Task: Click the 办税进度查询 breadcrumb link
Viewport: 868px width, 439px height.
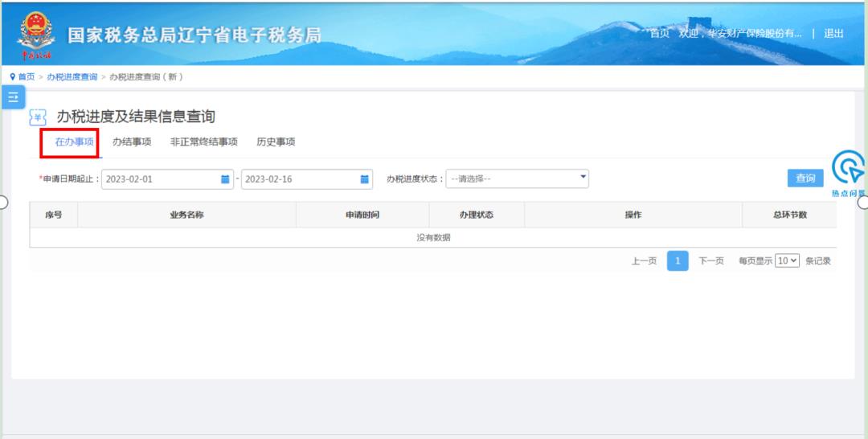Action: click(x=72, y=77)
